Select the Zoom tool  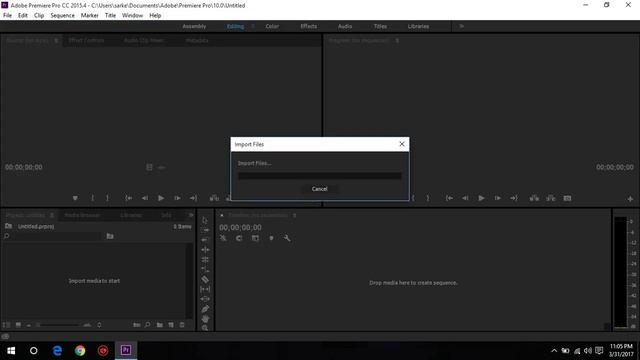[205, 327]
